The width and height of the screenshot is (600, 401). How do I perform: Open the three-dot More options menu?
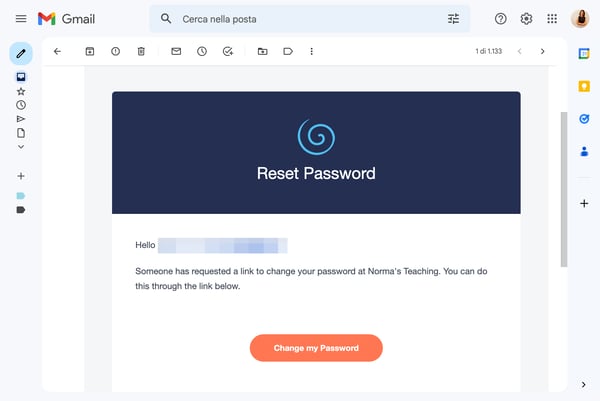click(x=311, y=51)
